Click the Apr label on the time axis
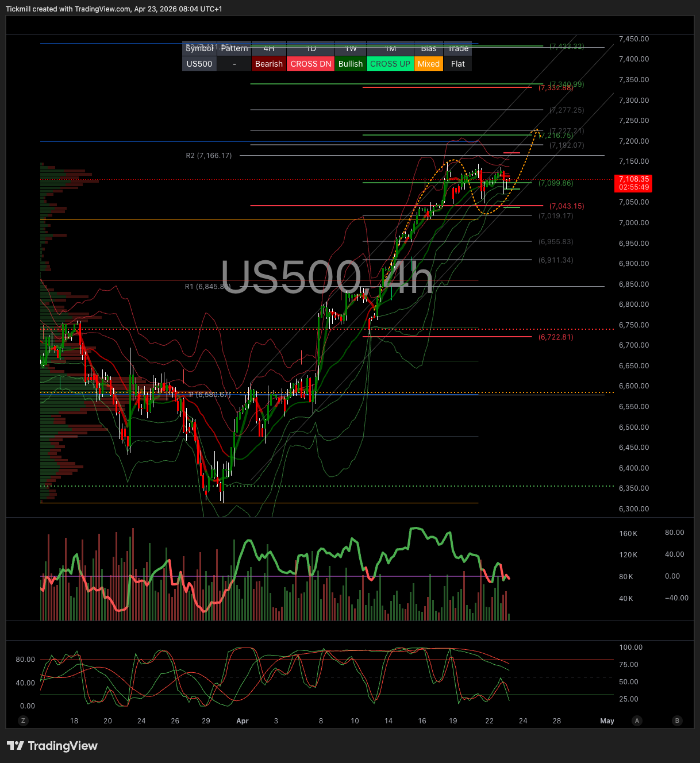The image size is (700, 763). 243,721
